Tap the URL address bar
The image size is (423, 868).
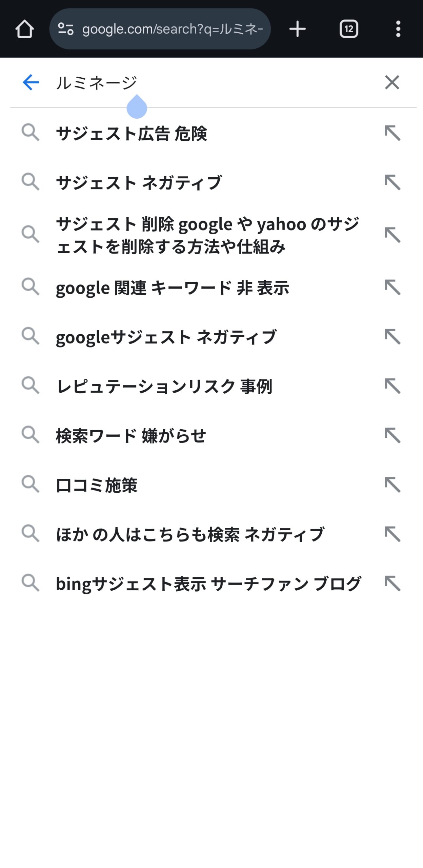click(x=172, y=29)
